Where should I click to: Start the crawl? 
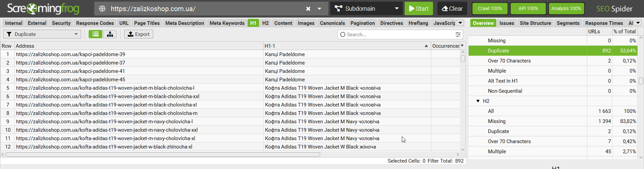click(419, 9)
